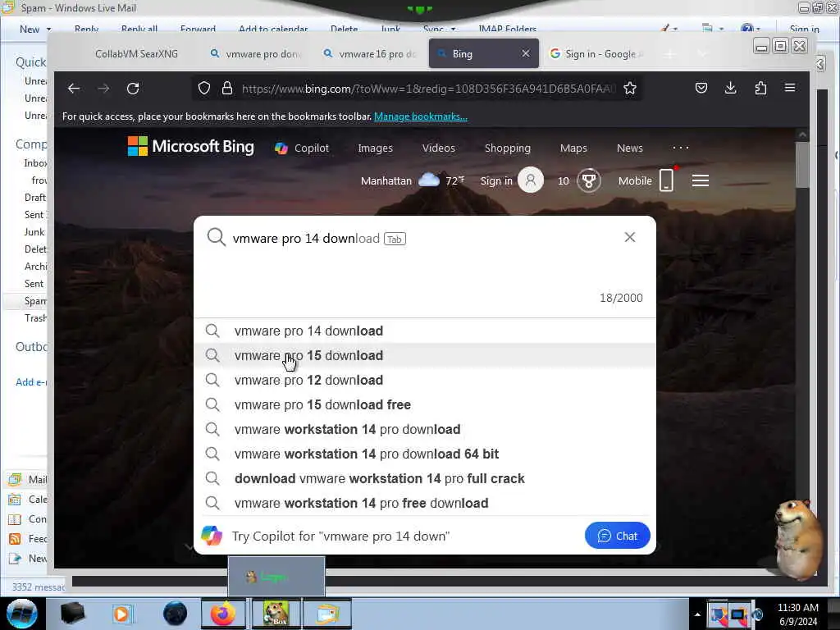Image resolution: width=840 pixels, height=630 pixels.
Task: Click Sign in on Bing
Action: [496, 181]
